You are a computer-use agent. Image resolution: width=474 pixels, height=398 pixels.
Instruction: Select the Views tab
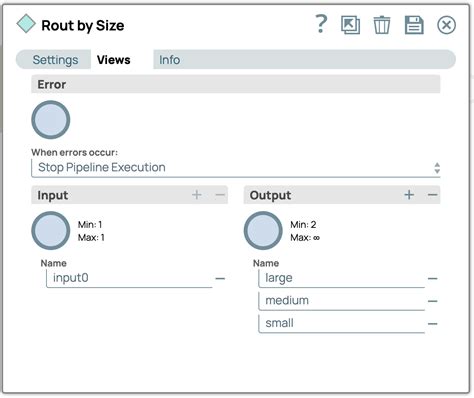click(114, 60)
